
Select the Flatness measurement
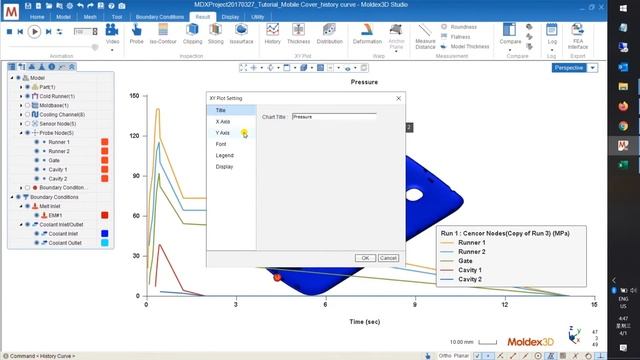click(x=456, y=37)
